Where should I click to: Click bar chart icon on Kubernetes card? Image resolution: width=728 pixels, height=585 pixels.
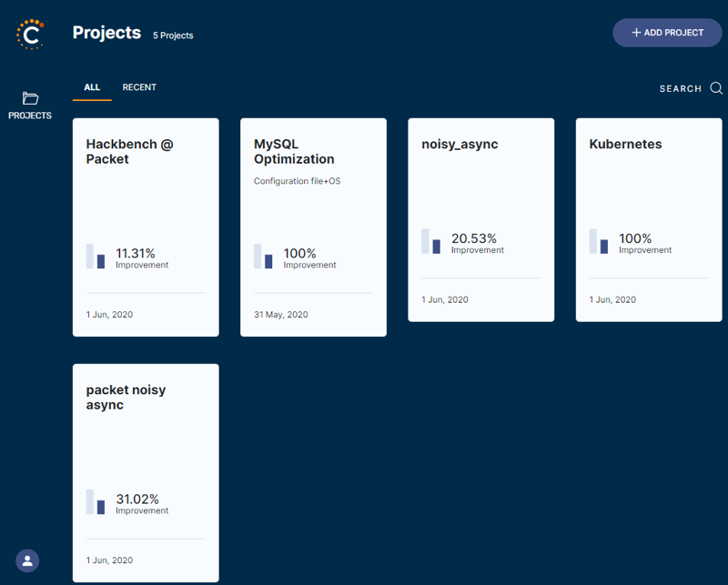click(599, 241)
